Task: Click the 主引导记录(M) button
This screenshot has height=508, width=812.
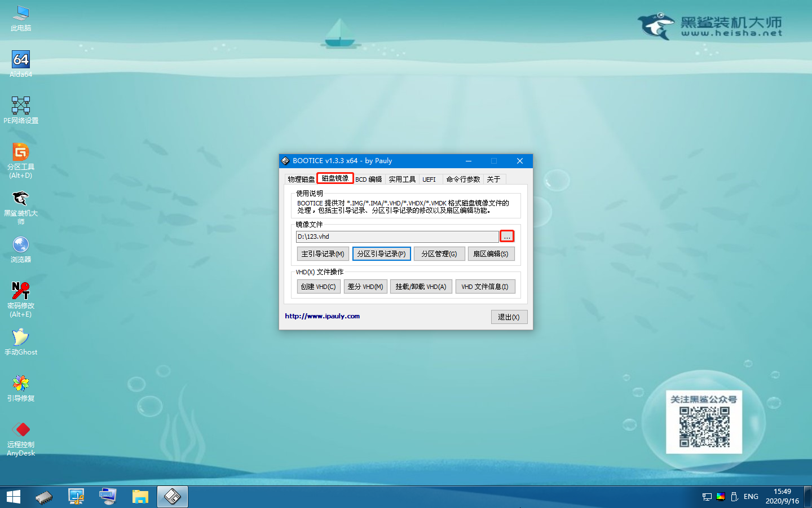Action: (x=323, y=253)
